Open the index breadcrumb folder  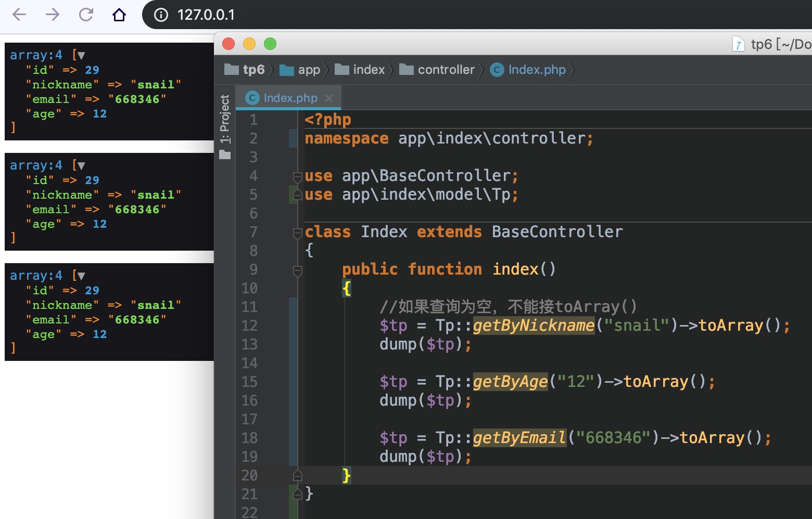(x=360, y=70)
